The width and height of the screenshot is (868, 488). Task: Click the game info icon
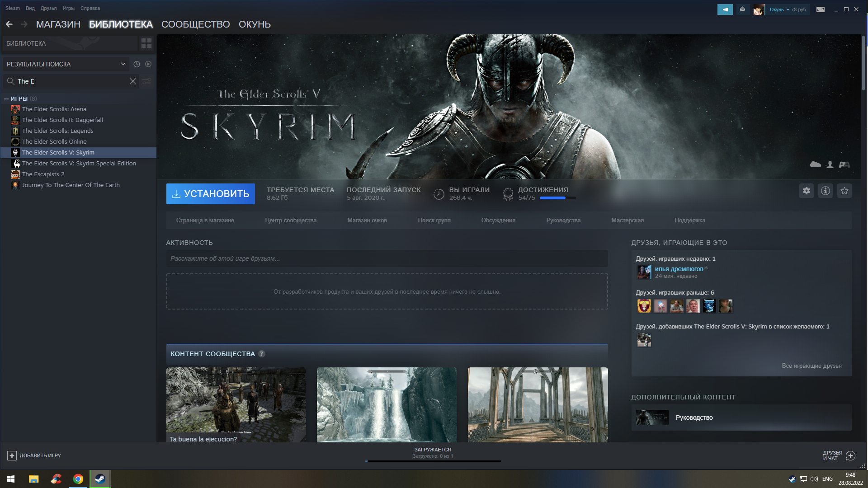[x=826, y=191]
